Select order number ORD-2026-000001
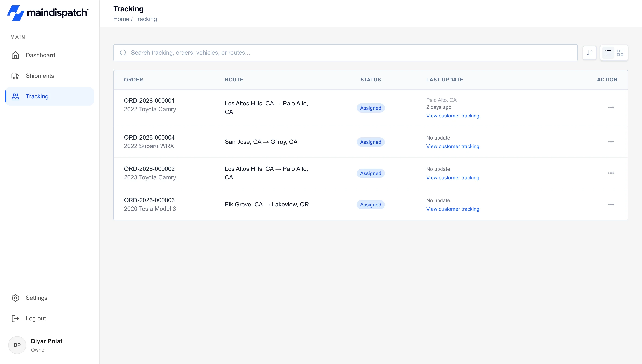 [x=149, y=101]
